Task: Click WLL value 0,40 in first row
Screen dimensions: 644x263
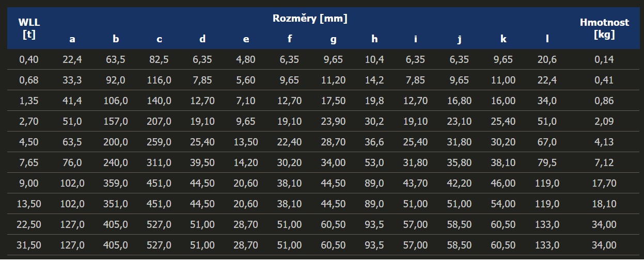Action: click(29, 59)
